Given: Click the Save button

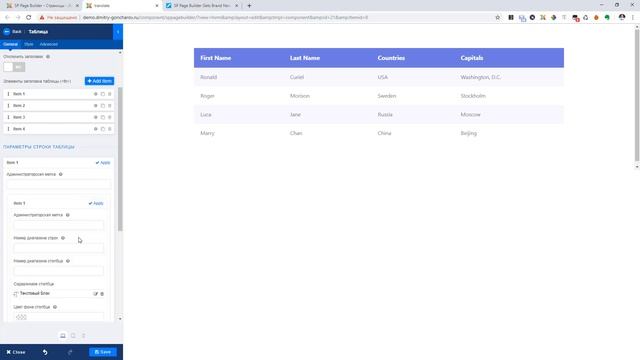Looking at the screenshot, I should (x=103, y=352).
